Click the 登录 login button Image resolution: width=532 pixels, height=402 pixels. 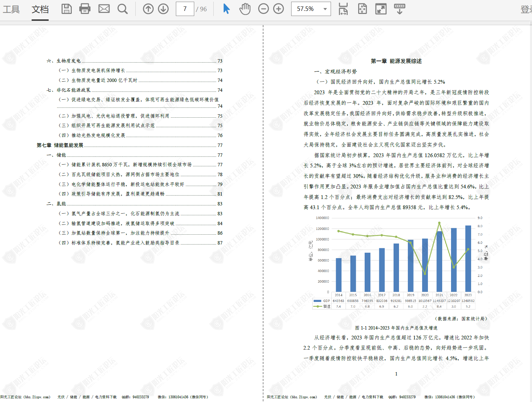(526, 9)
